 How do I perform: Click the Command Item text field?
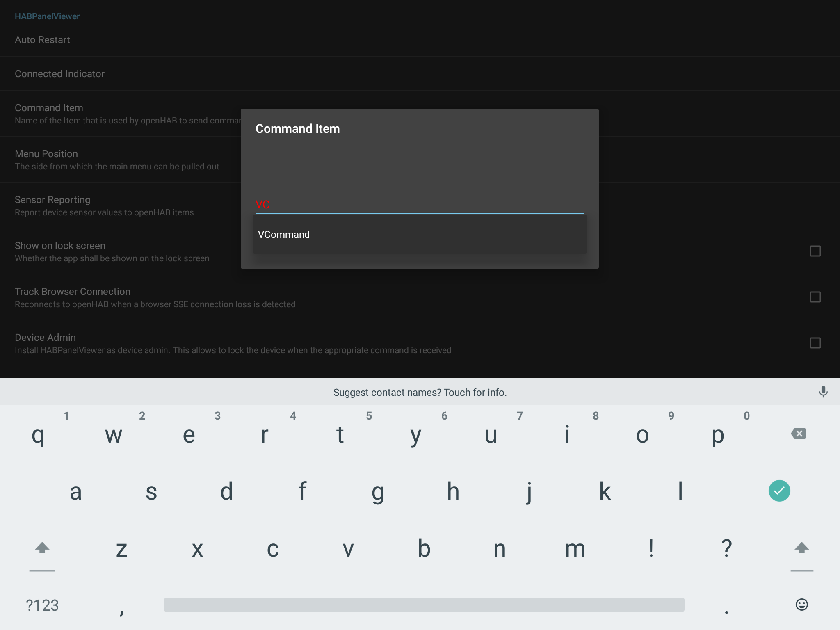pos(419,204)
